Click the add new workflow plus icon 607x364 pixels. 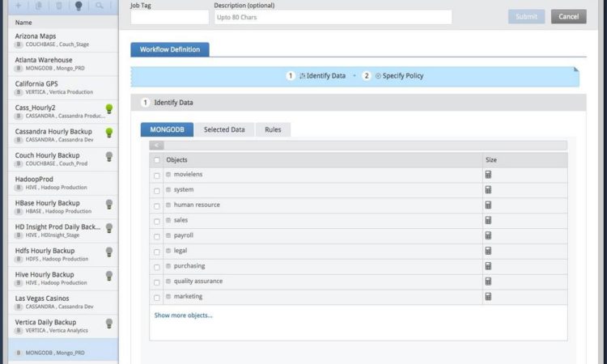pyautogui.click(x=18, y=6)
